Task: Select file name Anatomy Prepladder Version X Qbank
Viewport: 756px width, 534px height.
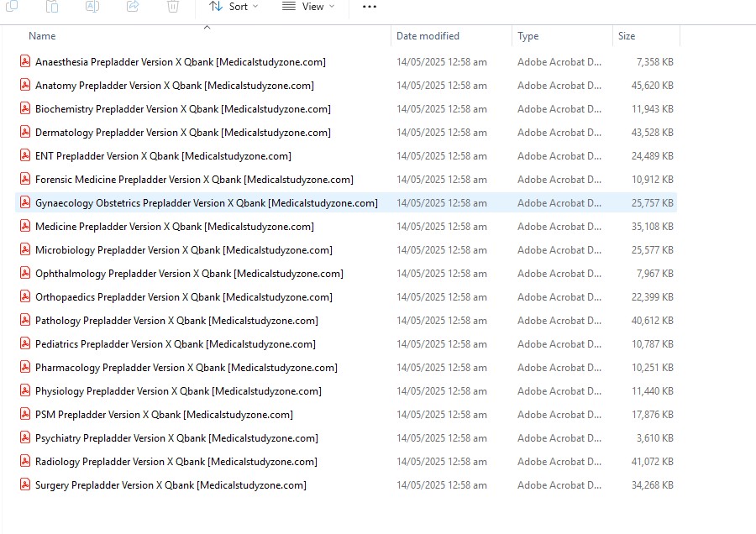Action: click(175, 86)
